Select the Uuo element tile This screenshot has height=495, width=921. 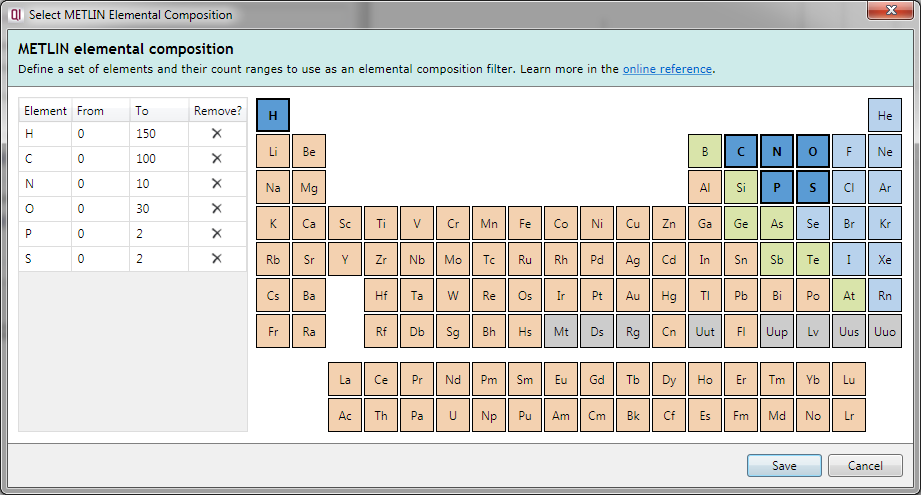pyautogui.click(x=885, y=331)
